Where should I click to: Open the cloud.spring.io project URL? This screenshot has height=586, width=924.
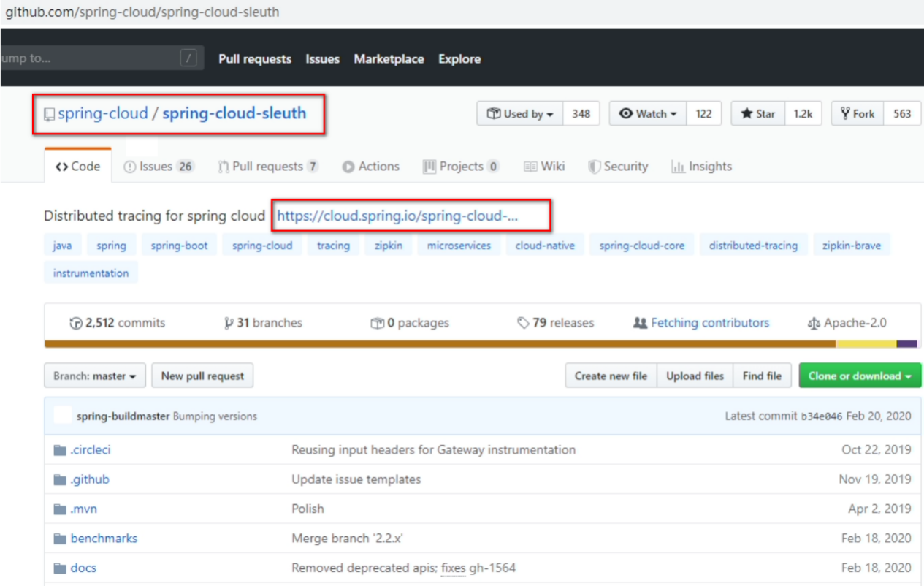click(397, 216)
